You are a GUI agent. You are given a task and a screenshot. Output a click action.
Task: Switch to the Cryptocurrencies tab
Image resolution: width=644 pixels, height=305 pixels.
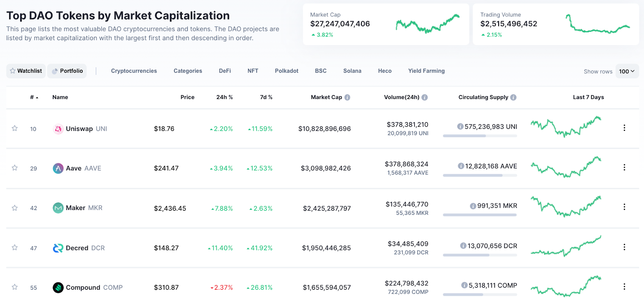tap(134, 71)
